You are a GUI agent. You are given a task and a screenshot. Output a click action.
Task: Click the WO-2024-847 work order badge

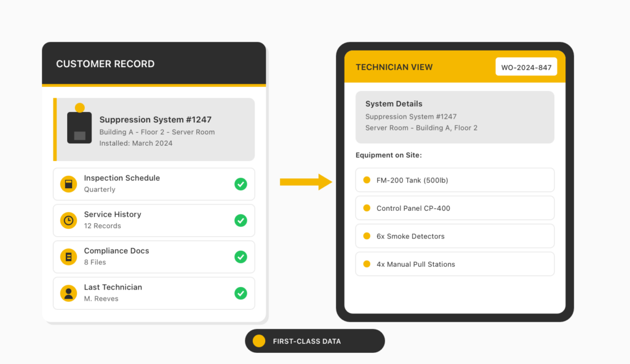pos(526,66)
